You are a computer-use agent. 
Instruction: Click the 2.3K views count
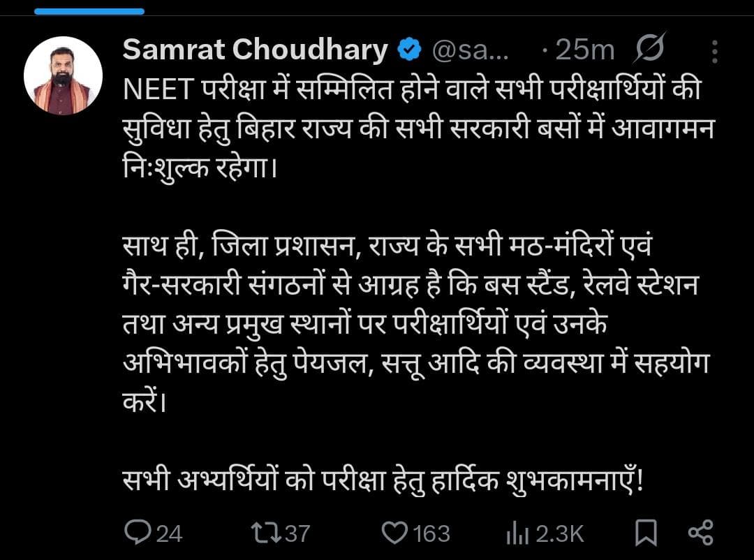click(x=560, y=534)
